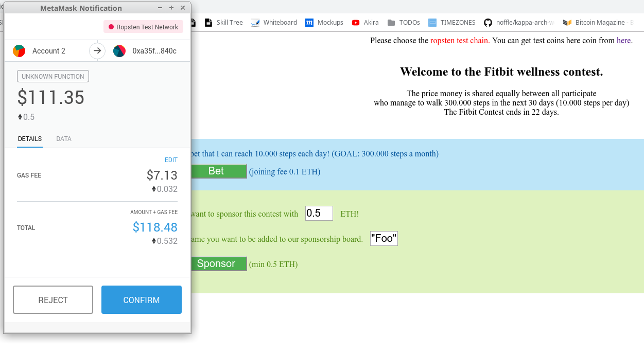Click the Account 2 name
Screen dimensions: 644x354
49,51
